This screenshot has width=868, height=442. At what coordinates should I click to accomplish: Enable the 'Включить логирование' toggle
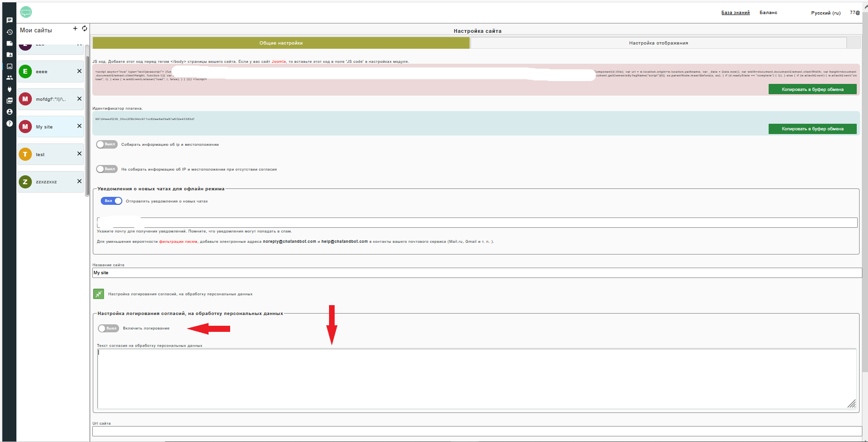pos(108,329)
